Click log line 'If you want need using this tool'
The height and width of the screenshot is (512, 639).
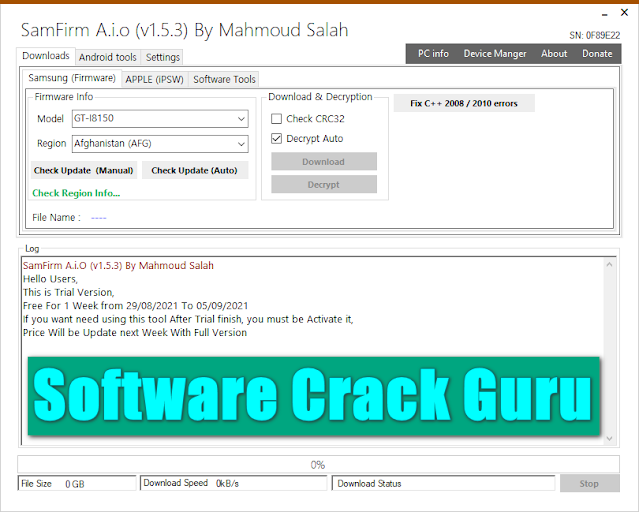188,319
